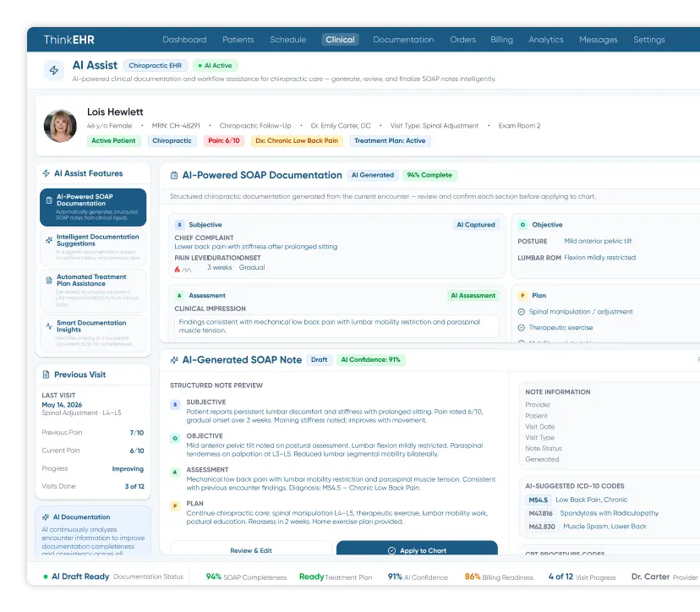The image size is (700, 612).
Task: Select the Clinical tab
Action: pyautogui.click(x=340, y=40)
